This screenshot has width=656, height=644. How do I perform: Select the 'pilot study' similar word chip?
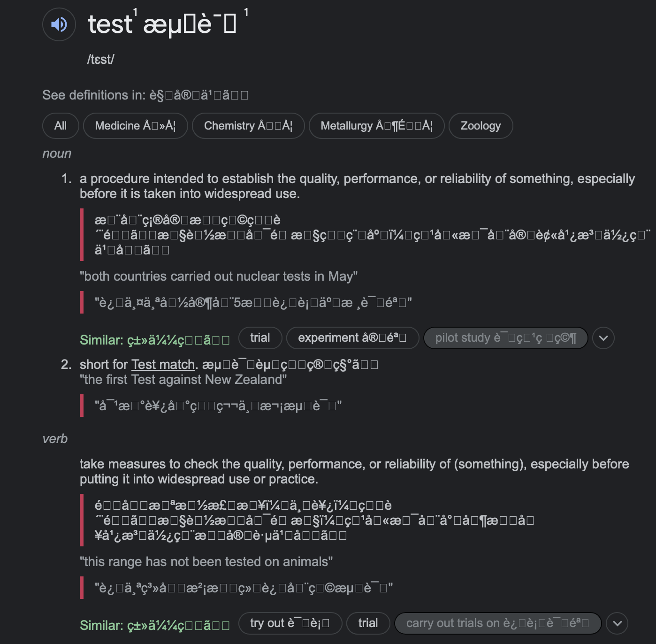pos(505,337)
